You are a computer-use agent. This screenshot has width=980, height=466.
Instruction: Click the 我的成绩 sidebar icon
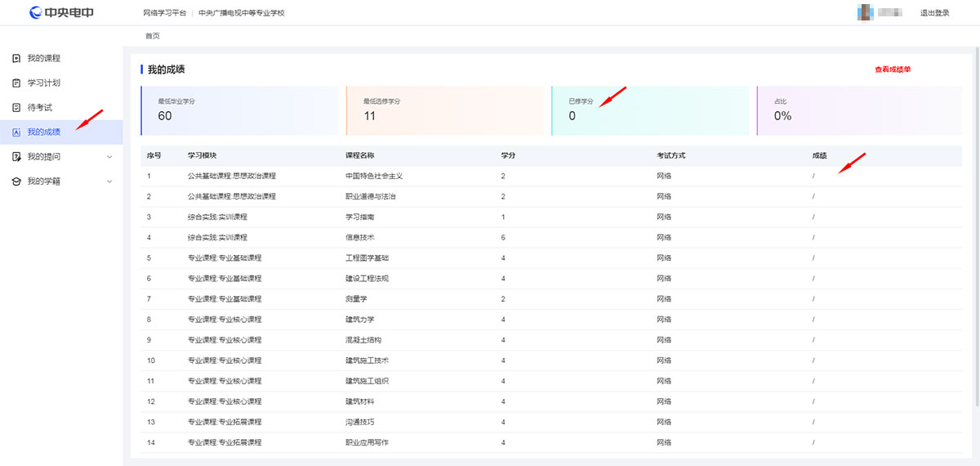pos(16,132)
